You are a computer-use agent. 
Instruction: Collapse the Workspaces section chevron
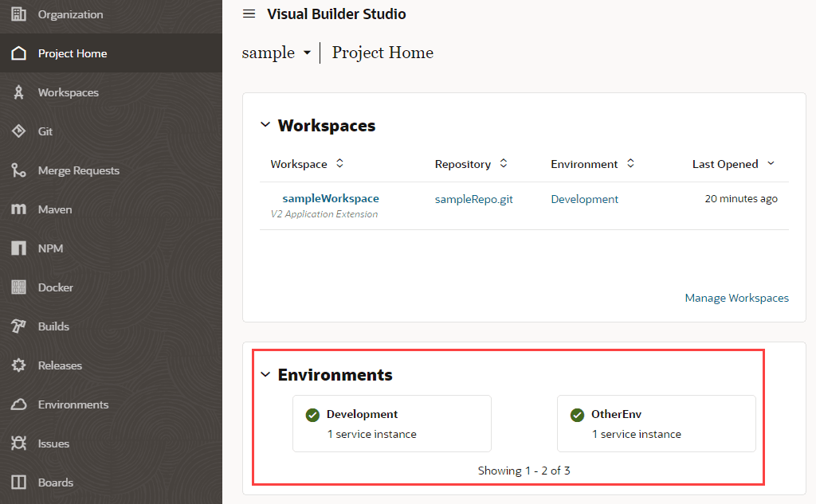click(x=265, y=125)
